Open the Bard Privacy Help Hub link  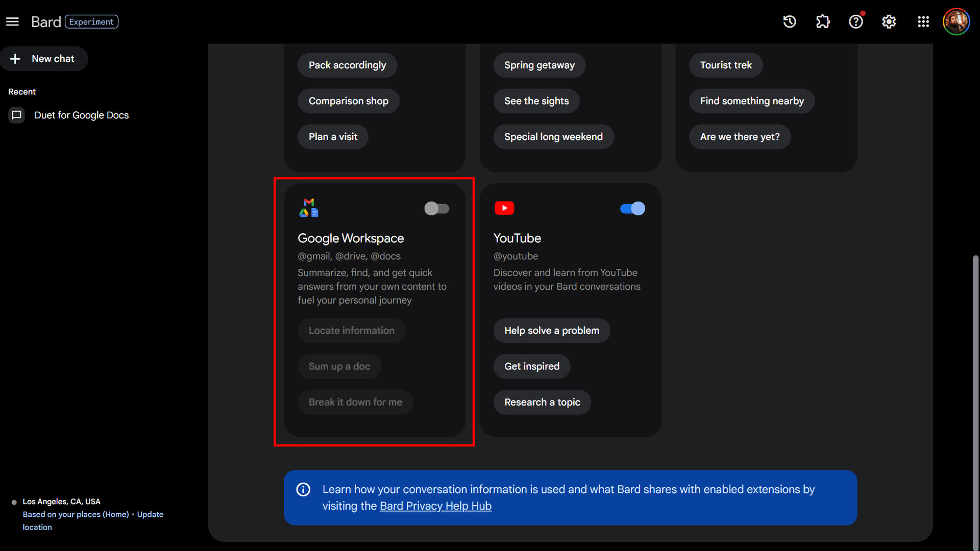435,506
